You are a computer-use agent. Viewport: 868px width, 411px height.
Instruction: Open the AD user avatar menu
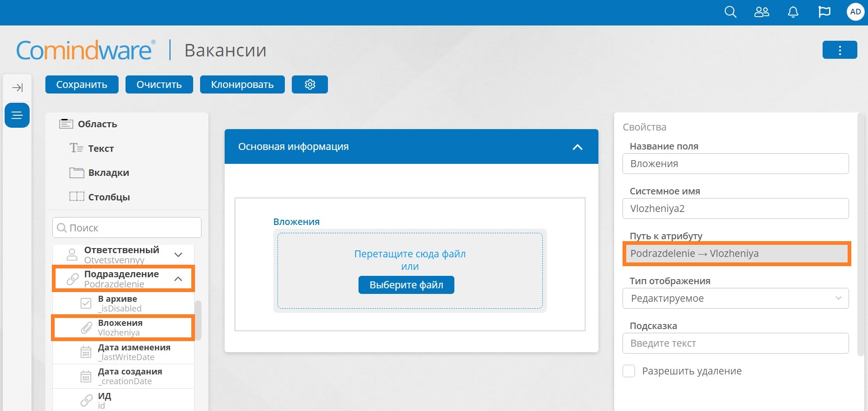(x=855, y=12)
